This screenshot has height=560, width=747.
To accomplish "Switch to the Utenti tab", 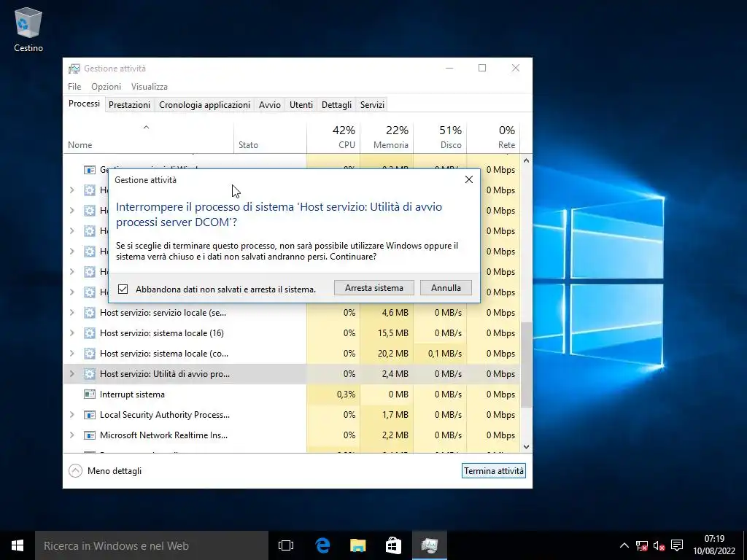I will pos(301,105).
